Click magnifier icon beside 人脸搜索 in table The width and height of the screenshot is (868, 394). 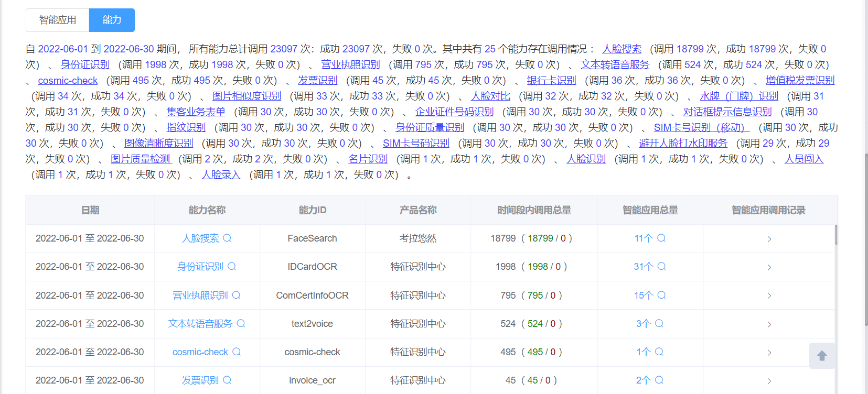(227, 238)
